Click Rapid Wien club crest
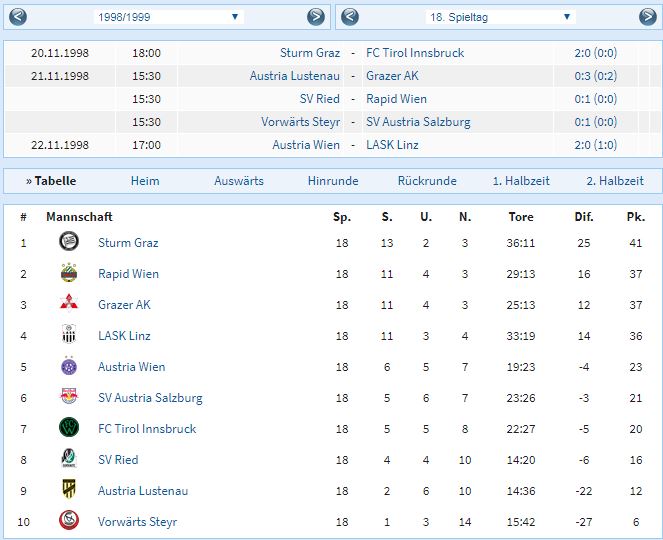This screenshot has width=663, height=540. point(69,273)
